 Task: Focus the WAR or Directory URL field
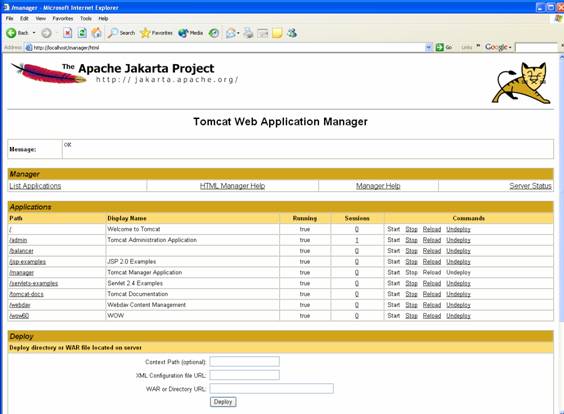coord(272,388)
